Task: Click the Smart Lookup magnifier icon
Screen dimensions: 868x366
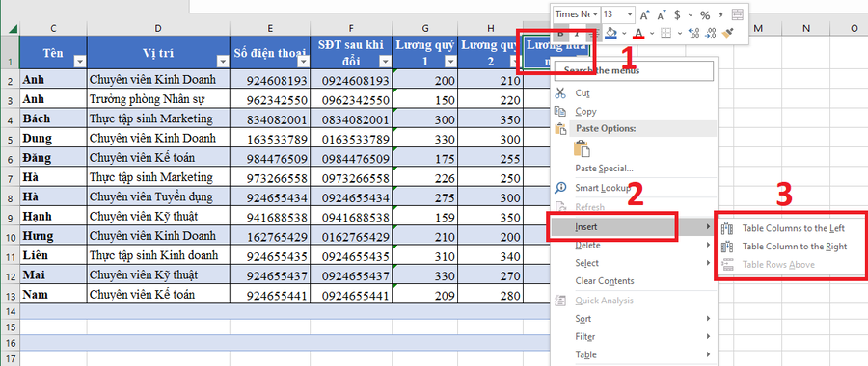Action: [560, 188]
